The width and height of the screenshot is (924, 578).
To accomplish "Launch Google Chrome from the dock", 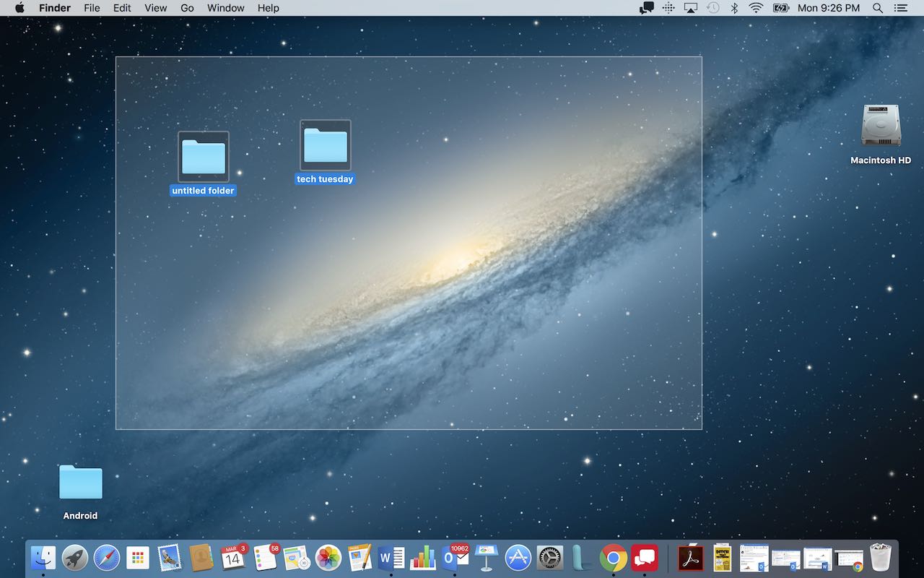I will 613,558.
